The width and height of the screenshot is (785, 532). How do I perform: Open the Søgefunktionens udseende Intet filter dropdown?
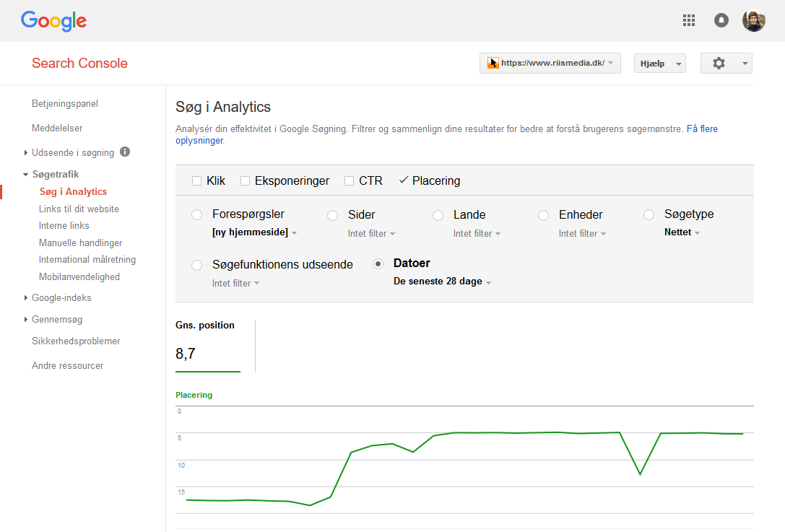(235, 283)
